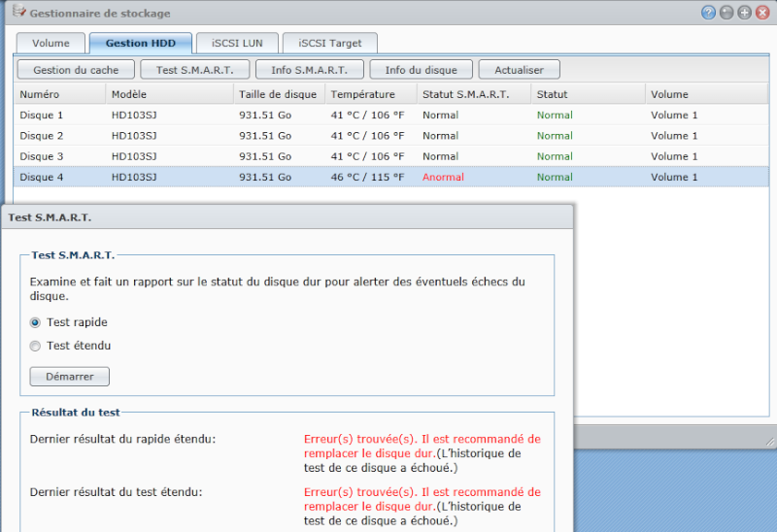Click 'Dernier résultat du rapide étendu:' label
777x532 pixels.
point(123,439)
